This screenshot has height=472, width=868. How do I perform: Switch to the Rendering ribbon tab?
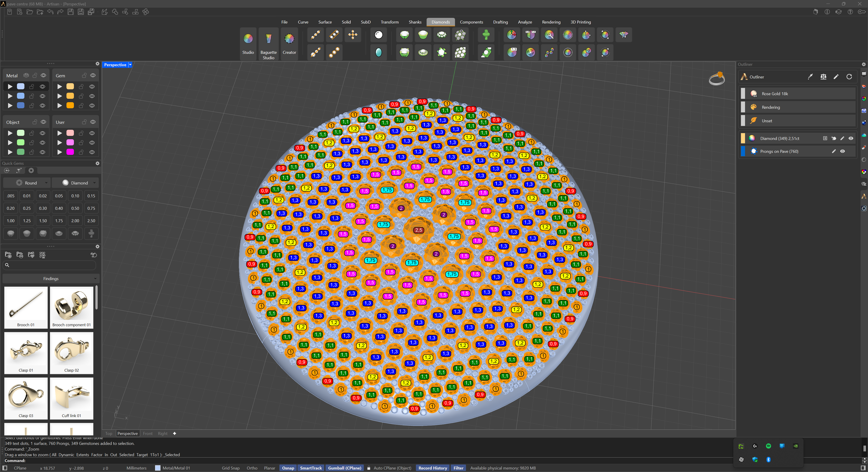tap(551, 22)
